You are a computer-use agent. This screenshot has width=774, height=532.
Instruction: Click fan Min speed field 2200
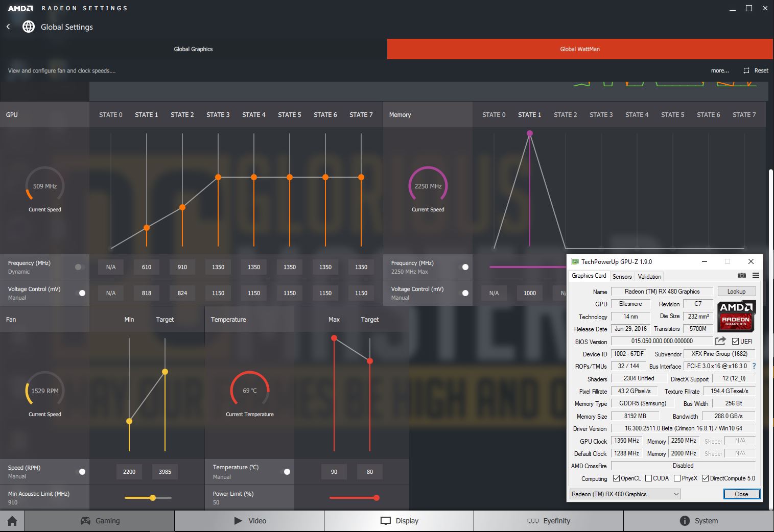129,472
